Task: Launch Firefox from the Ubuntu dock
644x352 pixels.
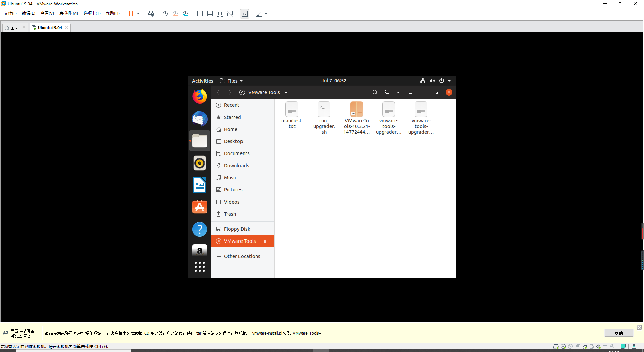Action: tap(200, 97)
